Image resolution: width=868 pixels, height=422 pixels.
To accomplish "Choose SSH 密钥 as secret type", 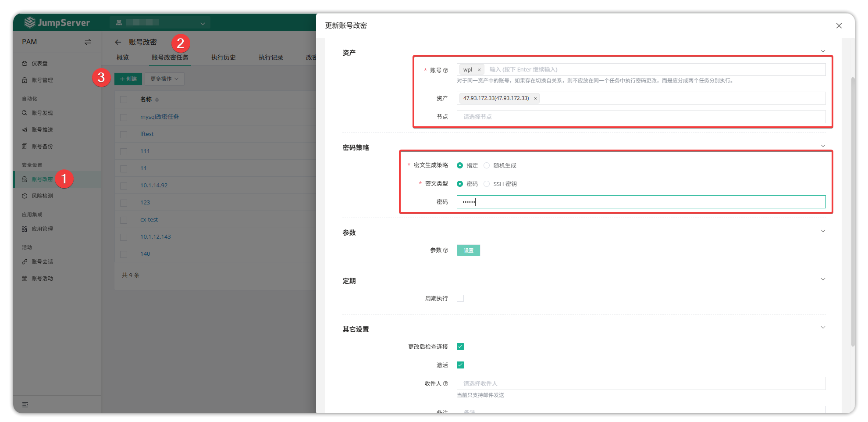I will [x=487, y=184].
